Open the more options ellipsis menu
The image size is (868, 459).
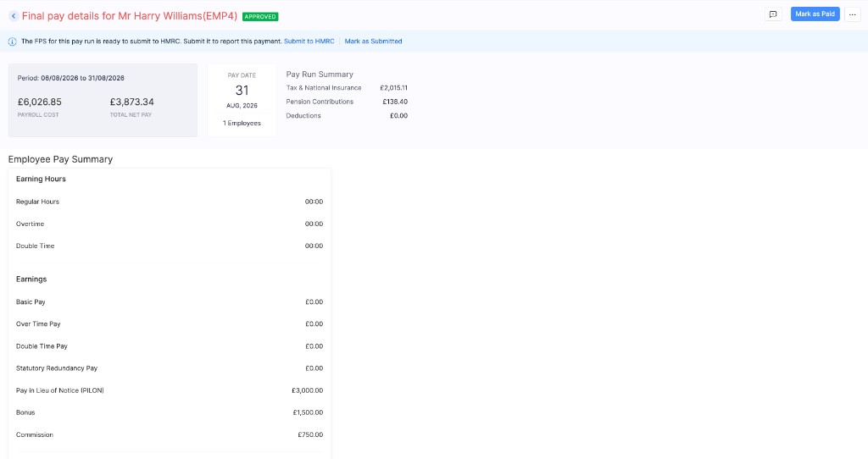pyautogui.click(x=853, y=14)
